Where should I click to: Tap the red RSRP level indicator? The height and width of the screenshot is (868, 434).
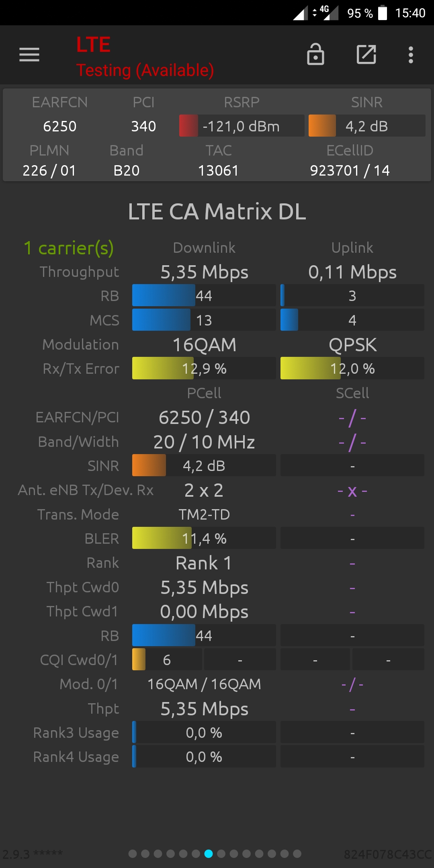(188, 126)
